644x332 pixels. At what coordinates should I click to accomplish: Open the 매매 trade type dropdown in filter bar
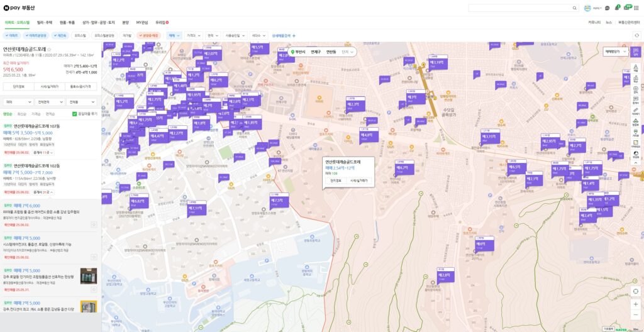click(x=174, y=36)
